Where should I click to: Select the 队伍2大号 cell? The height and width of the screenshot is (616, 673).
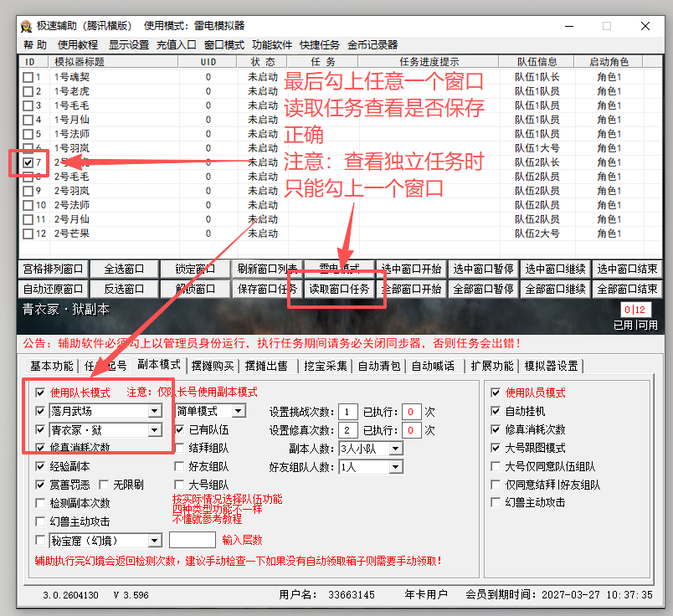pyautogui.click(x=537, y=234)
